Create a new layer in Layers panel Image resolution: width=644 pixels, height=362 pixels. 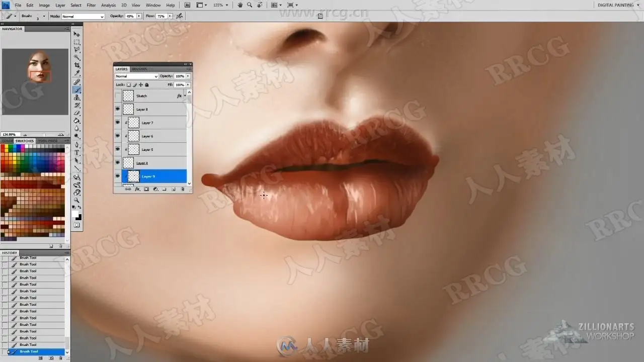point(173,189)
